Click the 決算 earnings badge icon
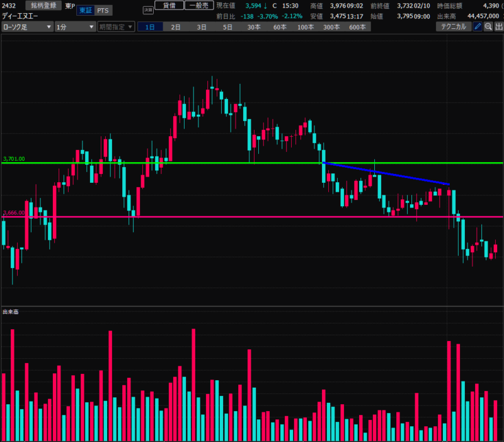The height and width of the screenshot is (442, 504). pos(147,10)
